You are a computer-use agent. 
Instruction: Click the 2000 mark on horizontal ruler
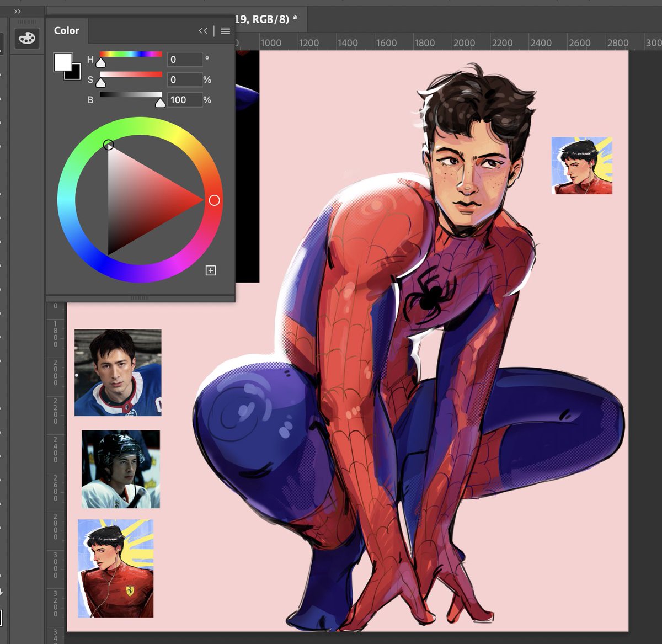point(464,42)
